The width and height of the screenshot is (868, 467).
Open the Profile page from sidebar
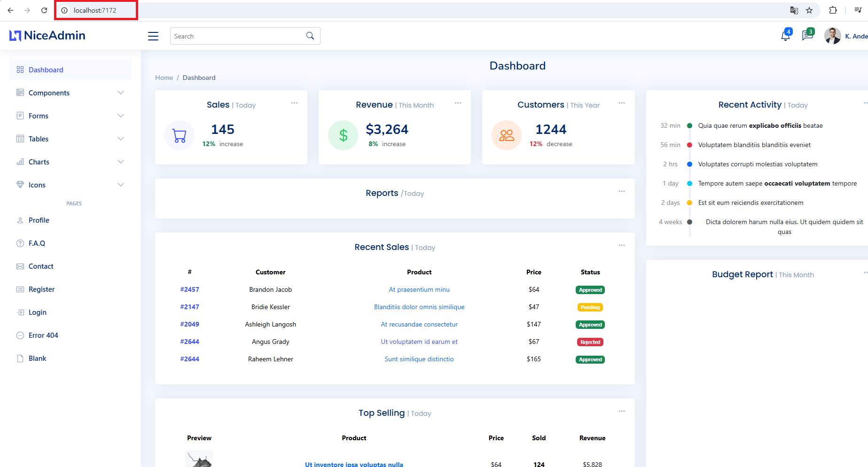click(x=70, y=220)
